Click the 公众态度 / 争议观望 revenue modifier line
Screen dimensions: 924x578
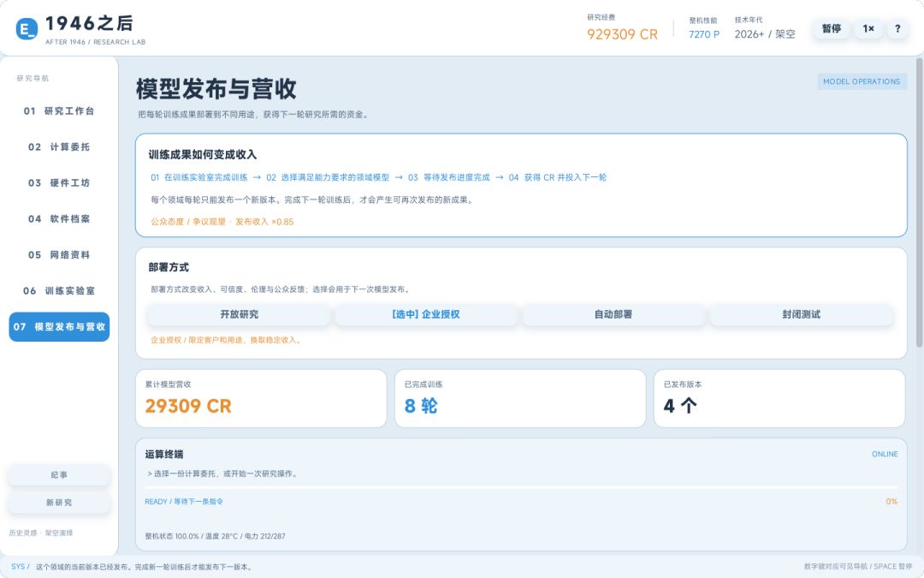coord(222,222)
